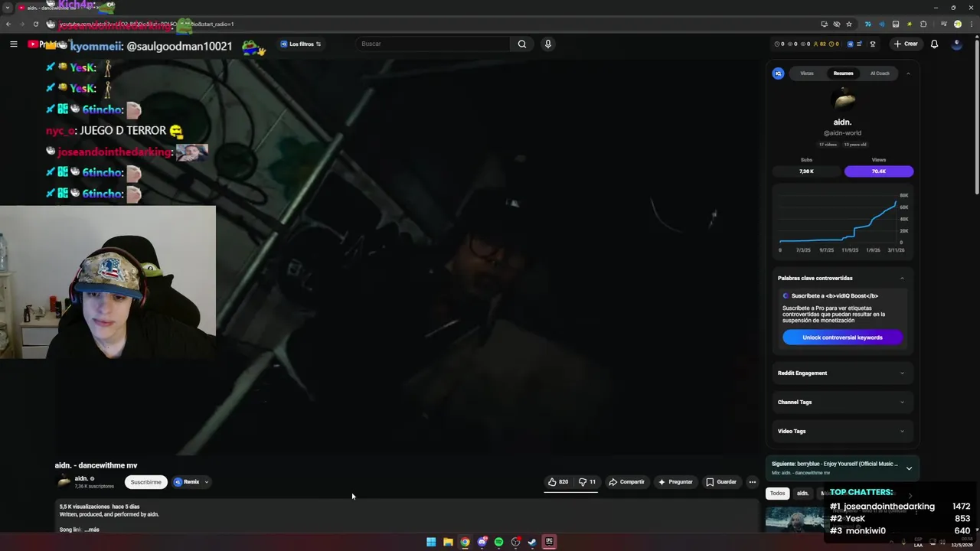Open Steam from the taskbar
The image size is (980, 551).
[532, 542]
